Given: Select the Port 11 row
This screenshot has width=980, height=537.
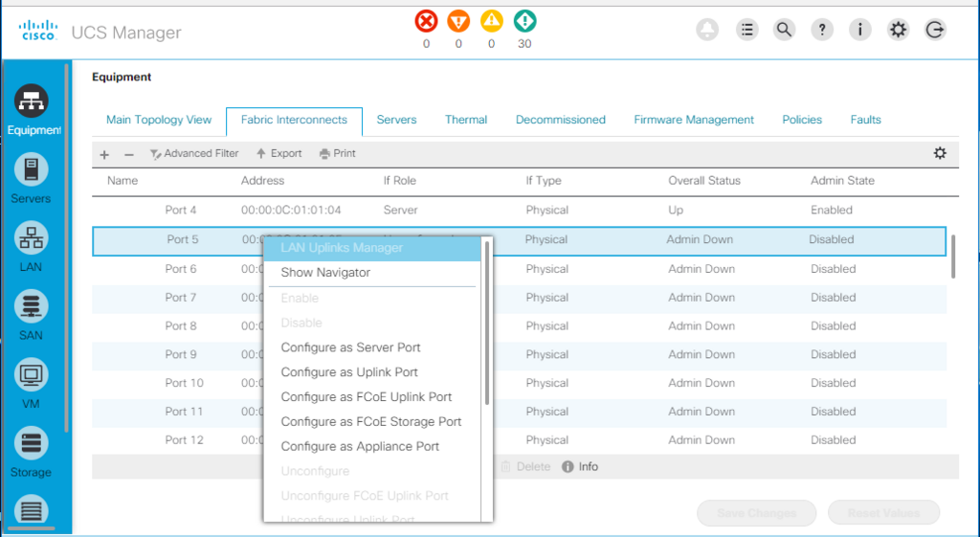Looking at the screenshot, I should coord(520,412).
